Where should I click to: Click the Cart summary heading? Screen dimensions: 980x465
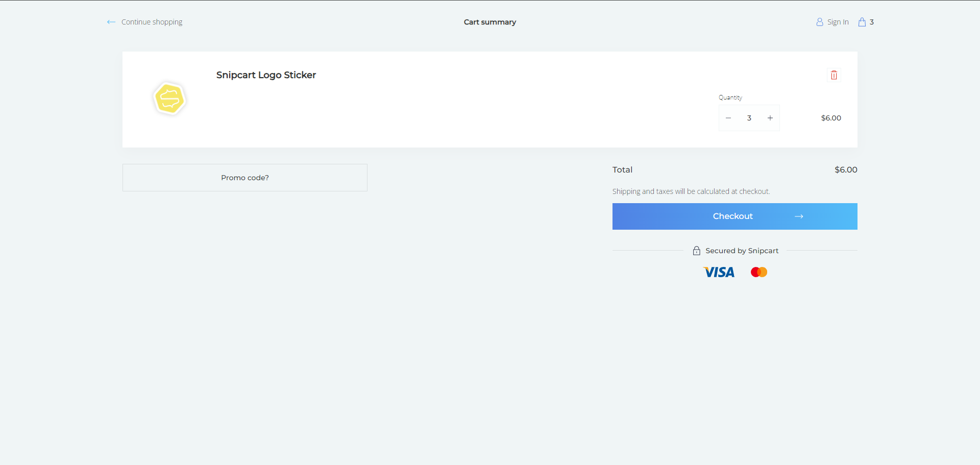coord(490,22)
